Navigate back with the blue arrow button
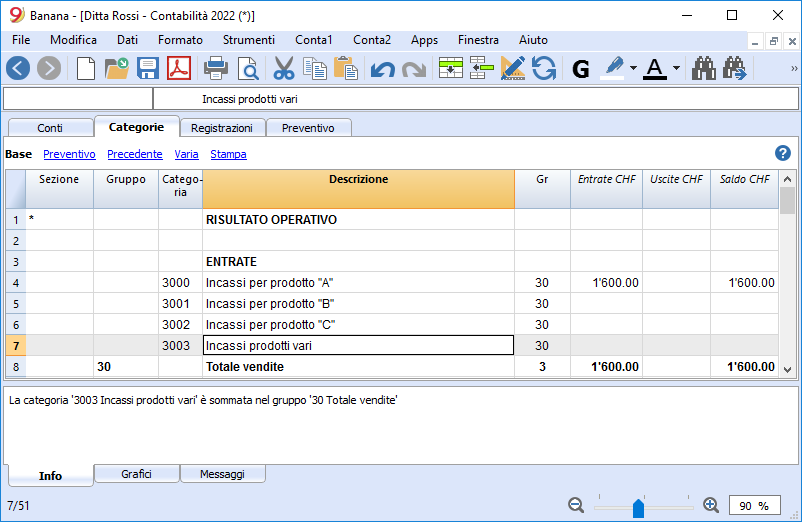802x523 pixels. click(x=18, y=68)
